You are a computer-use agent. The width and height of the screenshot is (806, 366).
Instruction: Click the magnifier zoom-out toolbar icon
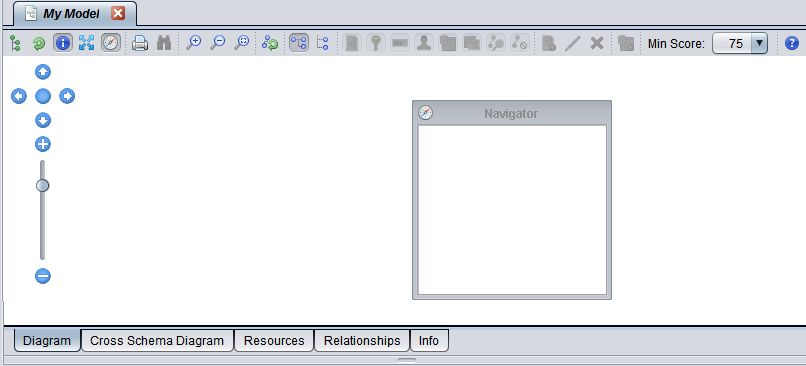click(x=217, y=43)
